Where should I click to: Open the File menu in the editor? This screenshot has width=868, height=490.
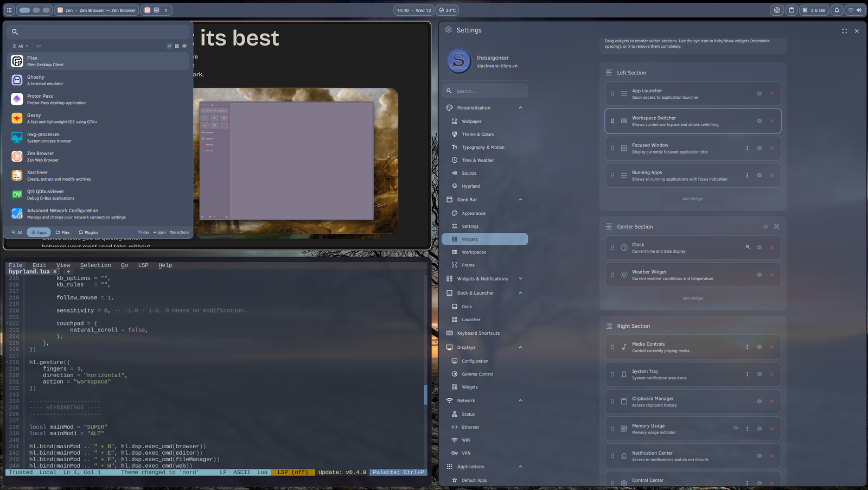click(x=16, y=265)
